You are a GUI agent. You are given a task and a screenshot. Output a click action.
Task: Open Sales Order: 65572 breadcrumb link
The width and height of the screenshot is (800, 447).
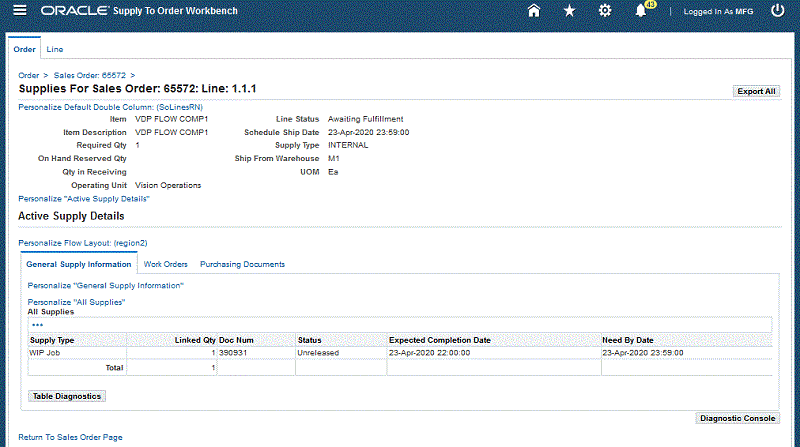click(90, 76)
